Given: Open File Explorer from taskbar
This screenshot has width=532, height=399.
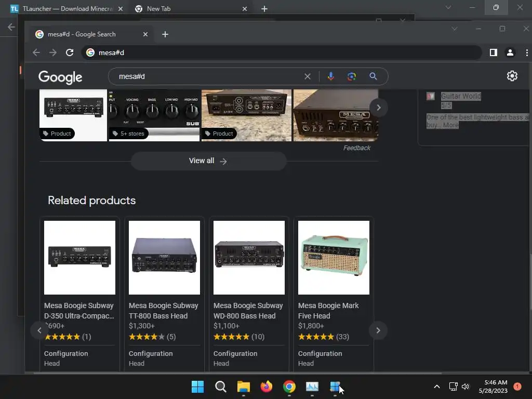Looking at the screenshot, I should point(243,387).
